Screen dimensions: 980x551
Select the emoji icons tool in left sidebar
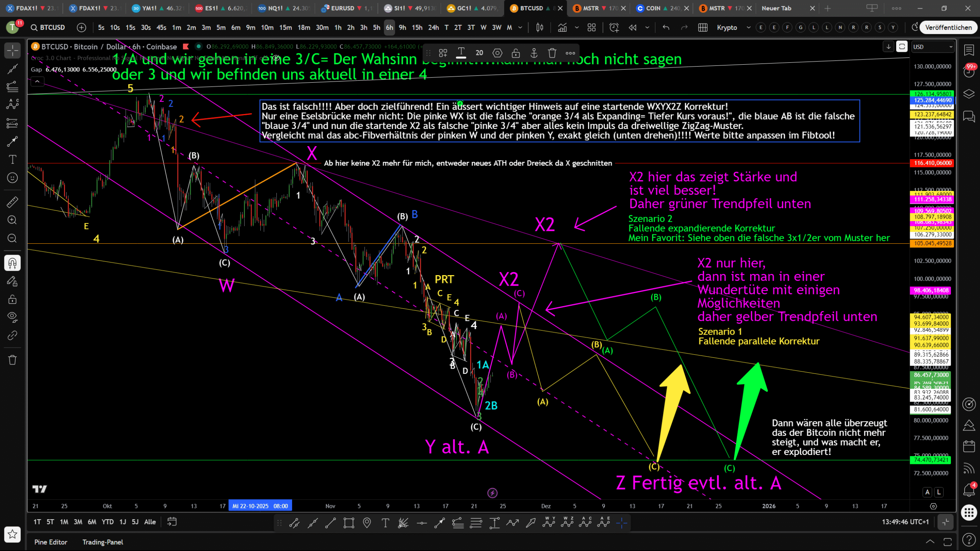coord(12,178)
